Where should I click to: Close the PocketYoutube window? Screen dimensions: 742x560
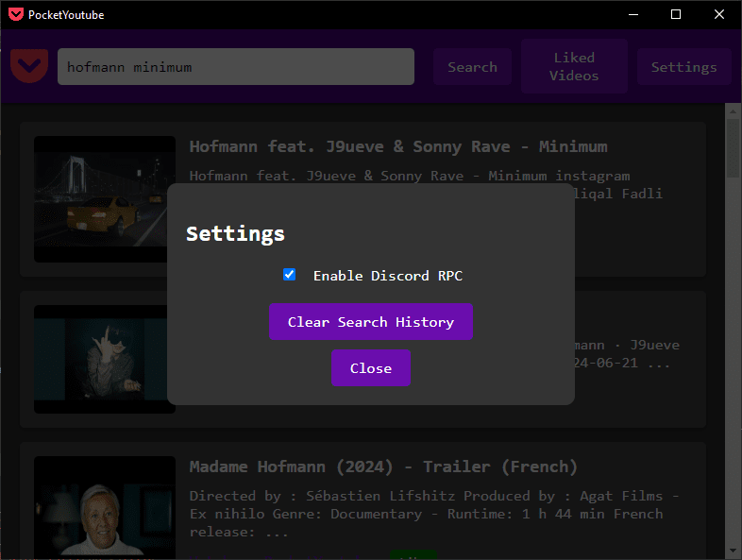click(718, 14)
